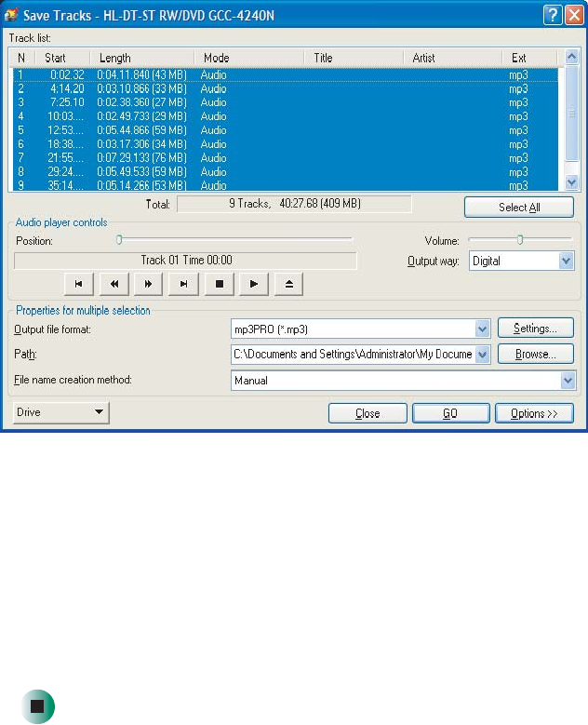Select track 6 with length 0:03.17.306
Image resolution: width=588 pixels, height=725 pixels.
pyautogui.click(x=286, y=144)
